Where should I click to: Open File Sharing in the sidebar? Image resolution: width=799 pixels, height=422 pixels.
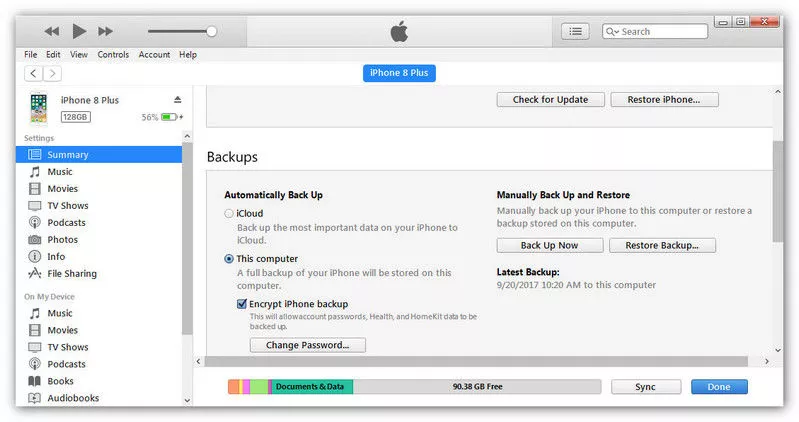[71, 274]
